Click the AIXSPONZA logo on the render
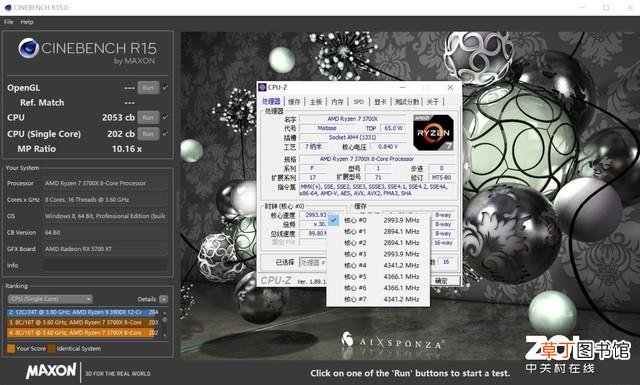The height and width of the screenshot is (385, 640). tap(392, 341)
